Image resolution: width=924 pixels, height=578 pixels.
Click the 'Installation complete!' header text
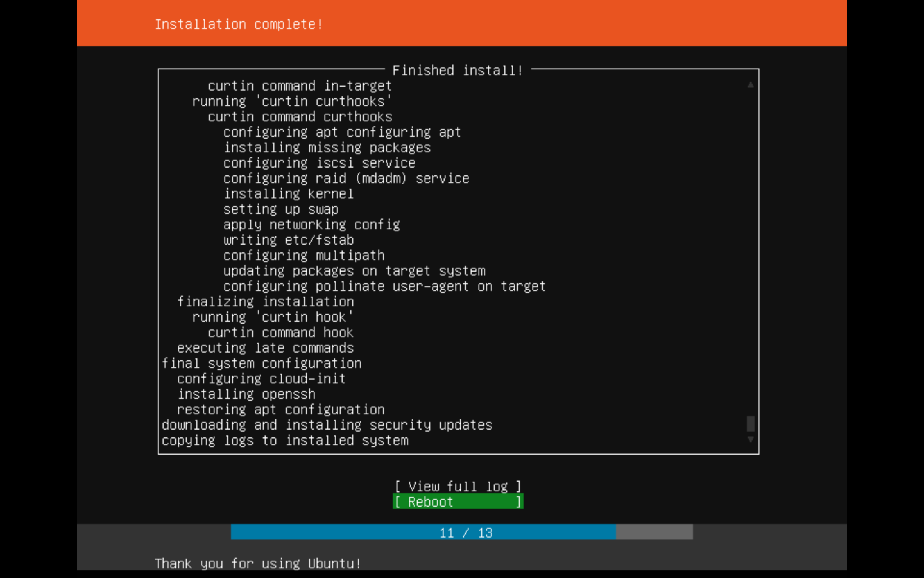pos(239,24)
